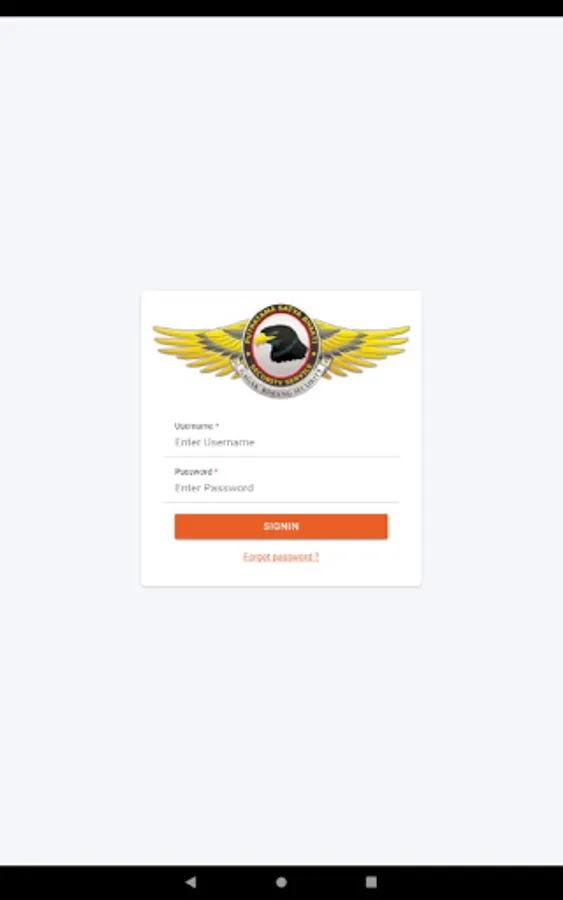Click the Username field label

click(194, 426)
